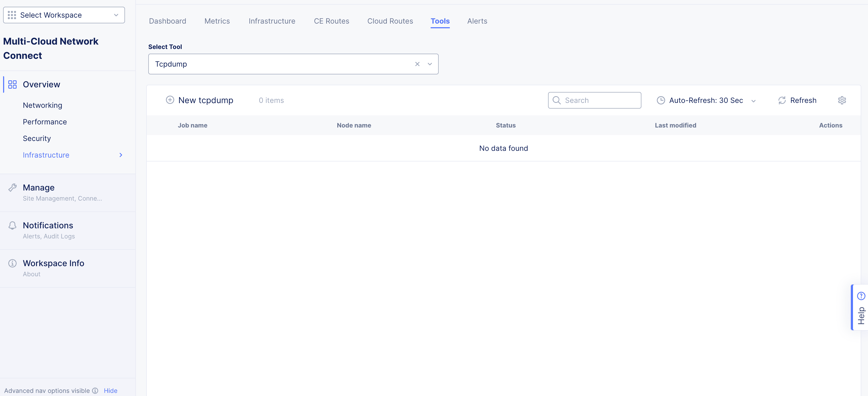Click the No data found message
Screen dimensions: 868x396
point(503,148)
